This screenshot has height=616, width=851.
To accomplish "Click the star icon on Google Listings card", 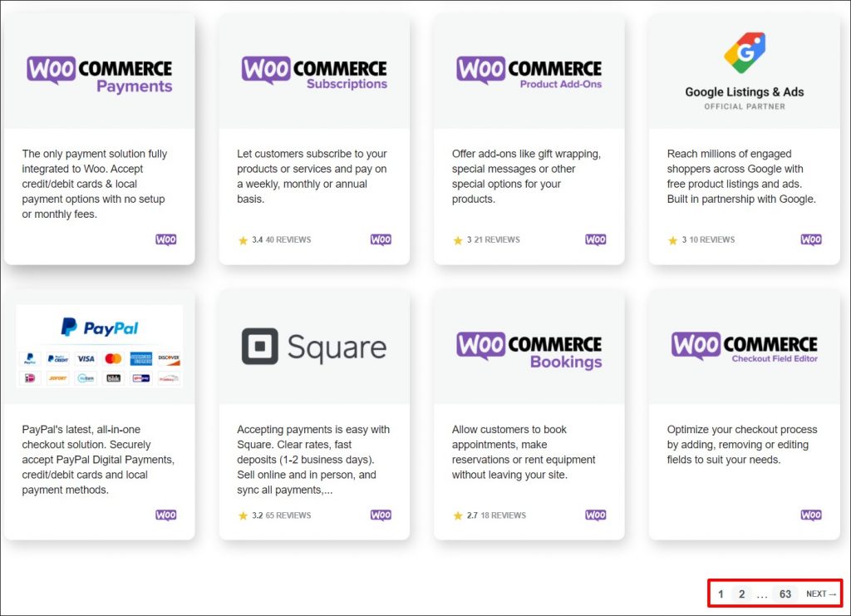I will 673,240.
